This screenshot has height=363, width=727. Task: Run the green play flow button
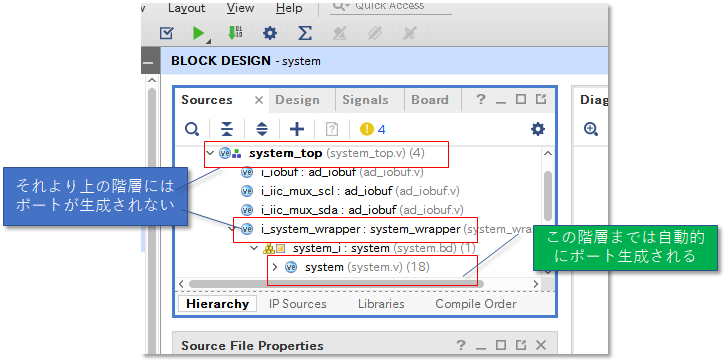click(x=198, y=33)
